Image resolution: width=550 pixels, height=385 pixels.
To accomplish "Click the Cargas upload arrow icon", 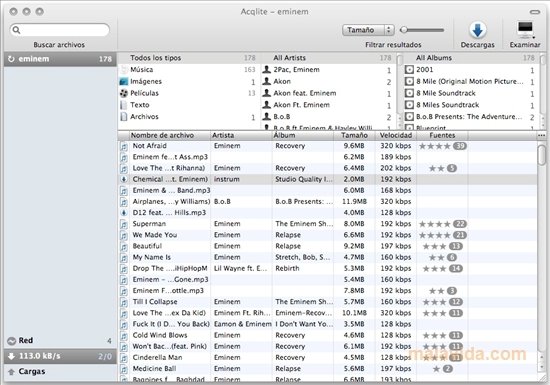I will coord(11,372).
